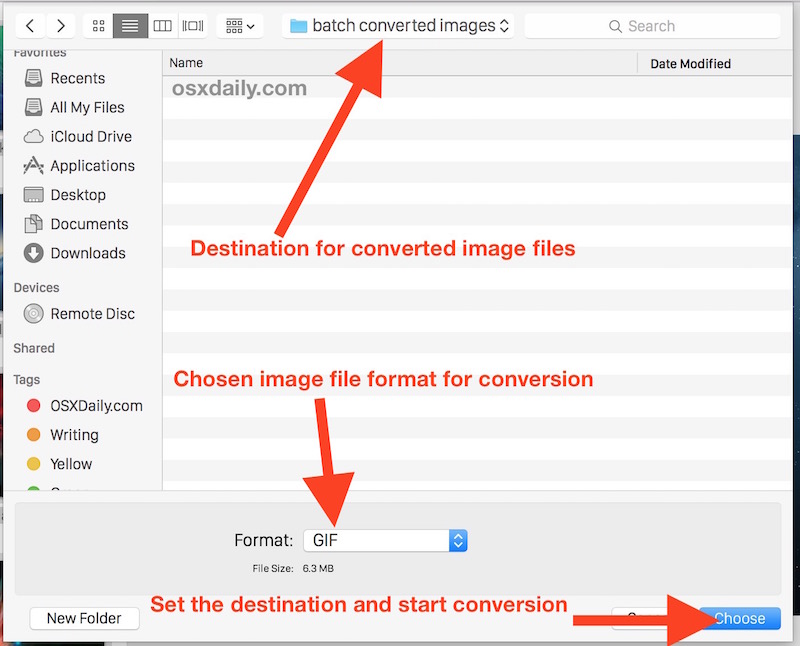The height and width of the screenshot is (646, 800).
Task: Open the item arrangement dropdown in the toolbar
Action: point(239,25)
